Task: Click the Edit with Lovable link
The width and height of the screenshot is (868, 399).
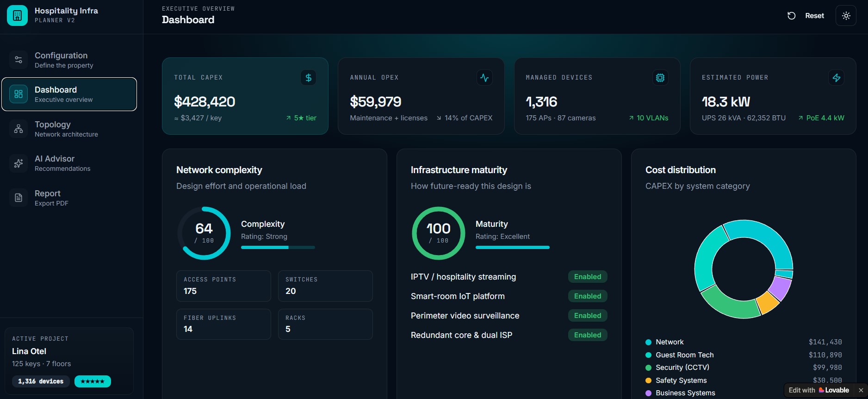Action: click(818, 390)
